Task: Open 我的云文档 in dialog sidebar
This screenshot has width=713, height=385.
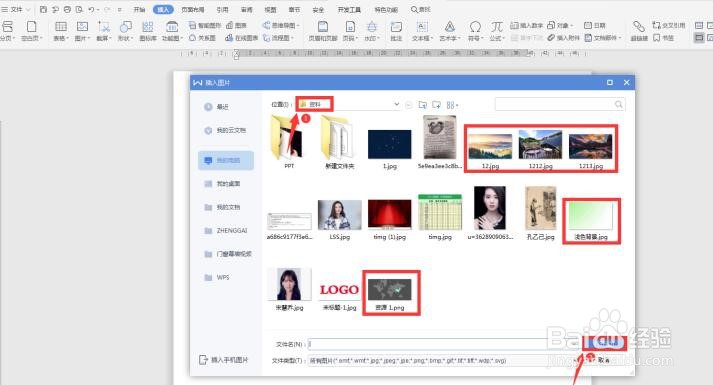Action: (226, 130)
